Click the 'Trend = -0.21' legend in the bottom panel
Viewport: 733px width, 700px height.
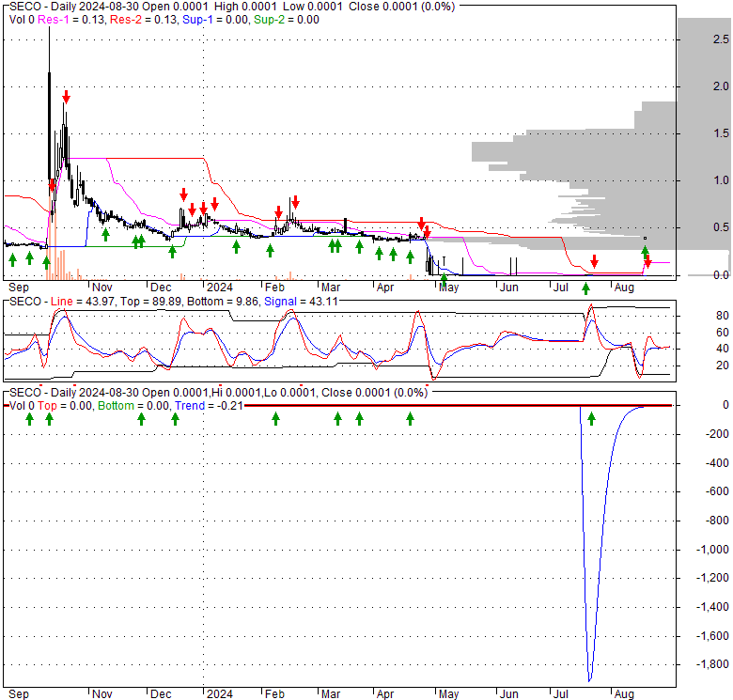coord(209,406)
